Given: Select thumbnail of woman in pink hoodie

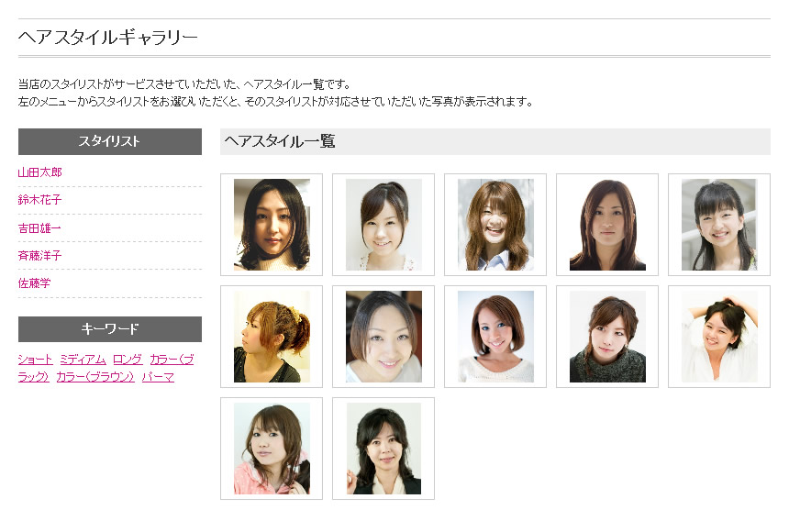Looking at the screenshot, I should [272, 449].
